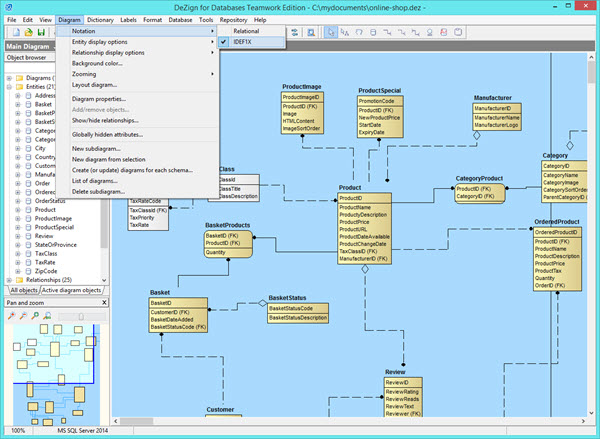Screen dimensions: 600x439
Task: Expand the Relationships (25) node
Action: point(9,280)
